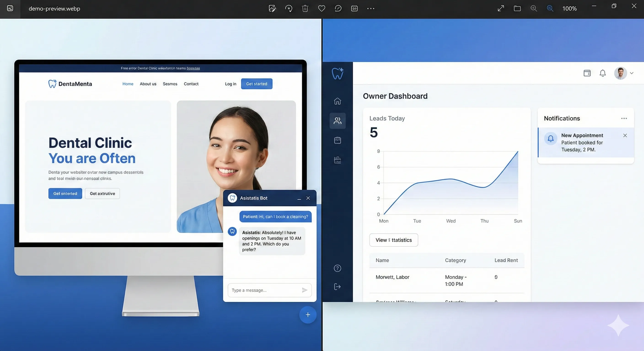Screen dimensions: 644x351
Task: Expand the user avatar dropdown chevron
Action: (x=632, y=73)
